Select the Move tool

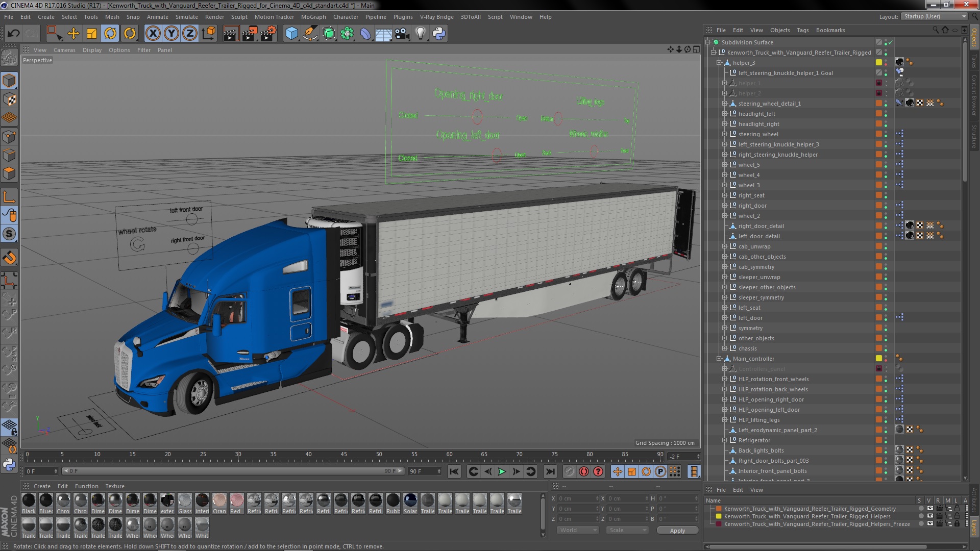click(x=73, y=34)
